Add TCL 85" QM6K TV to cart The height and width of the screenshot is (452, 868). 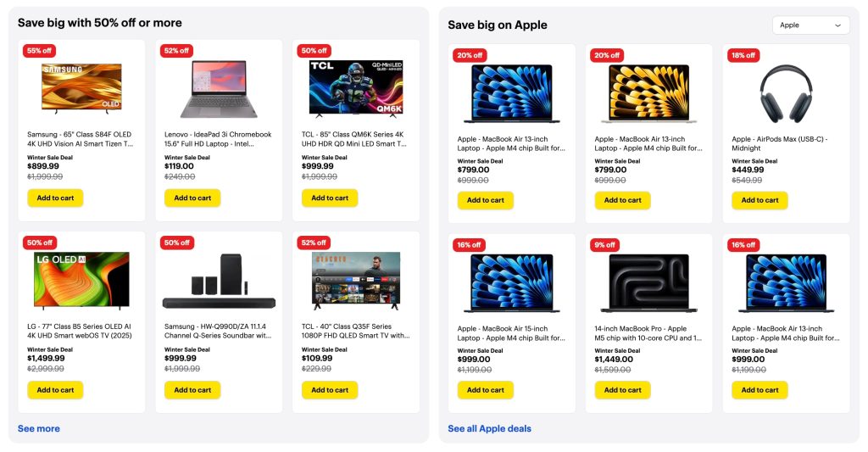[330, 198]
